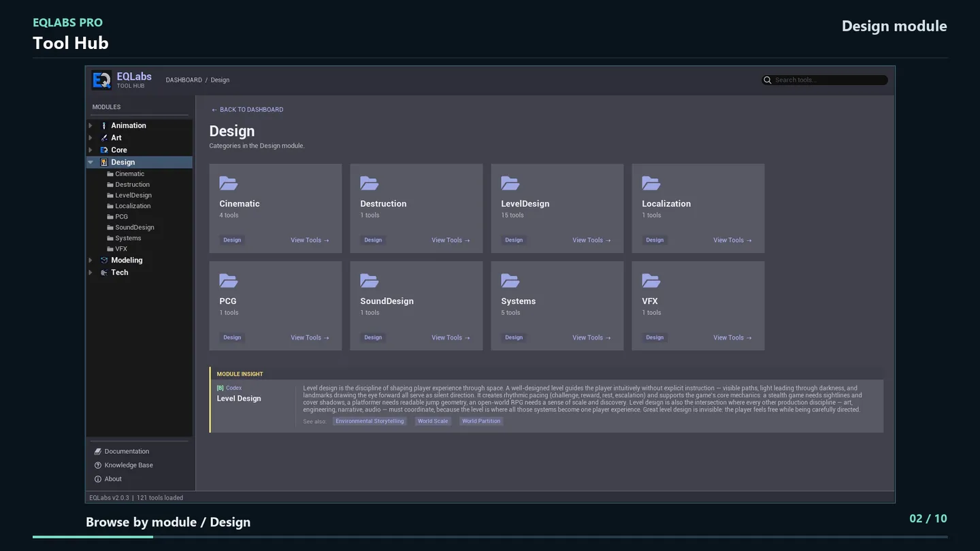Click the Modeling module cube icon

(104, 261)
